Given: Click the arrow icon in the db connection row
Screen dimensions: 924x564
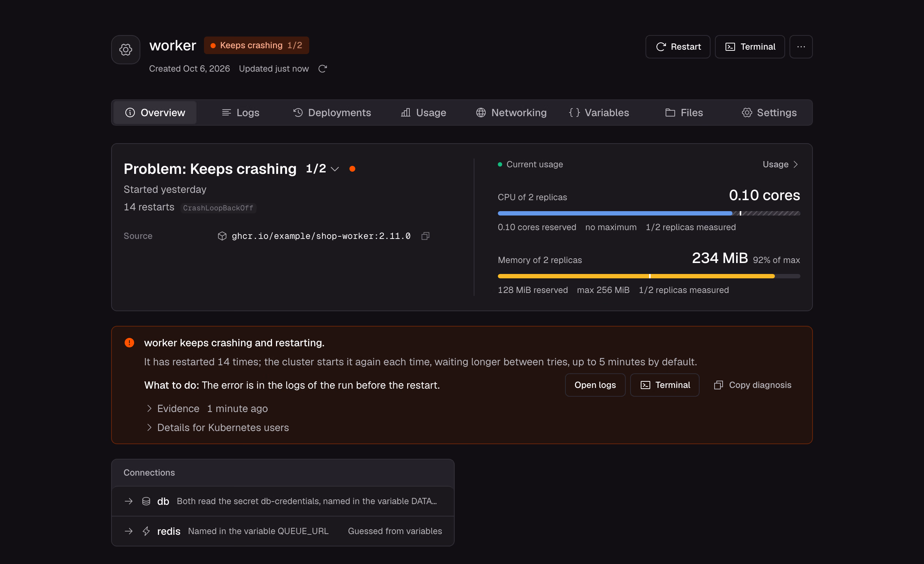Looking at the screenshot, I should [x=129, y=501].
